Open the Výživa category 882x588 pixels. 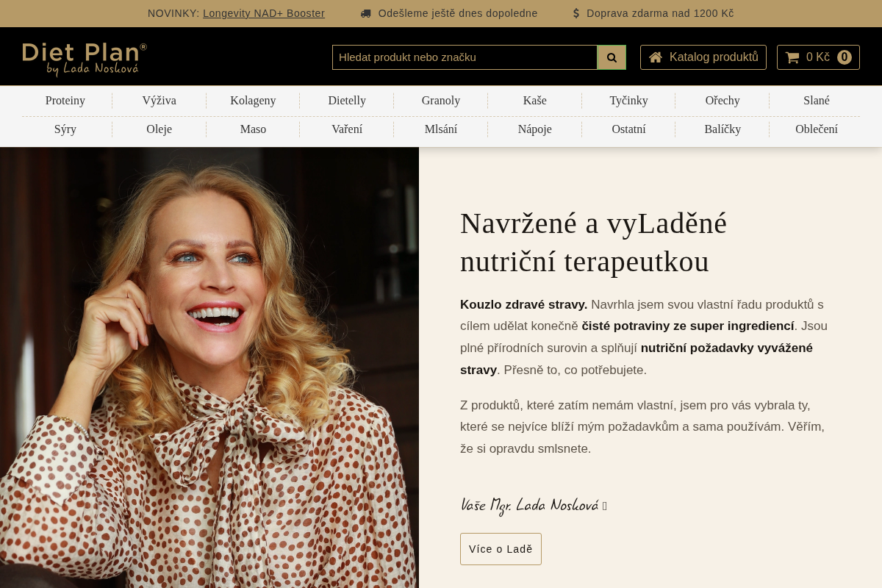point(159,101)
